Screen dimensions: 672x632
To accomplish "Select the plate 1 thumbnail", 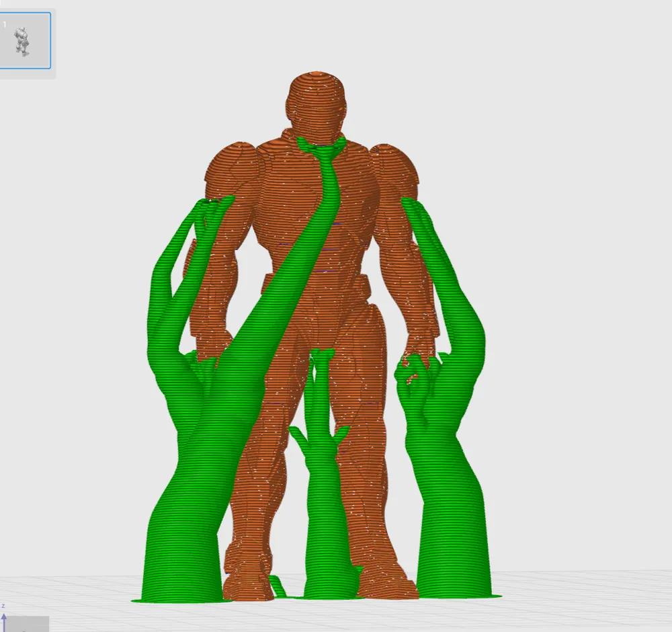I will pyautogui.click(x=24, y=40).
